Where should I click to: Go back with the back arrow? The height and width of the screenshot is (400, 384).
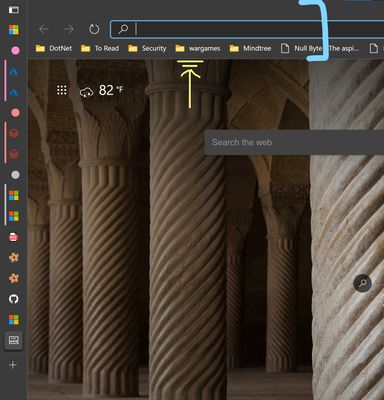click(x=43, y=29)
